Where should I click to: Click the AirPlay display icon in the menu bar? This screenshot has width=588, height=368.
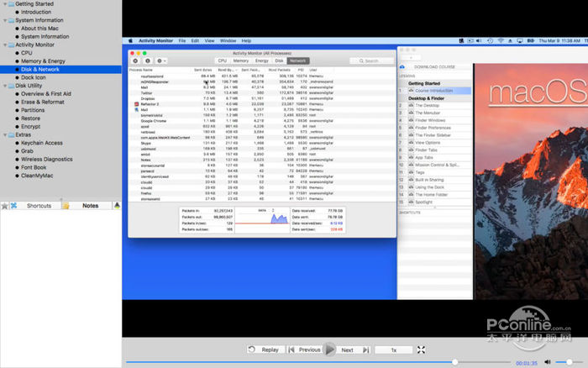tap(520, 40)
